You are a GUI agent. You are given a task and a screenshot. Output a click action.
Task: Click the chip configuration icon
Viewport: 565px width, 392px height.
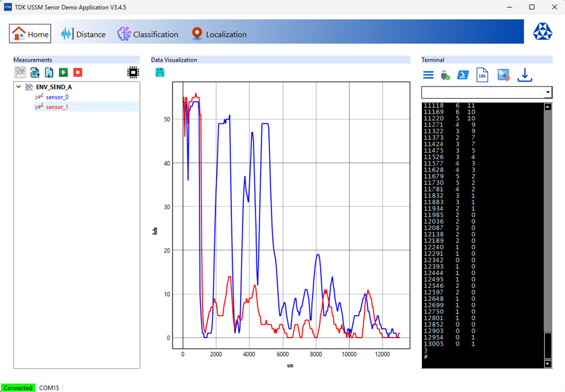point(132,72)
